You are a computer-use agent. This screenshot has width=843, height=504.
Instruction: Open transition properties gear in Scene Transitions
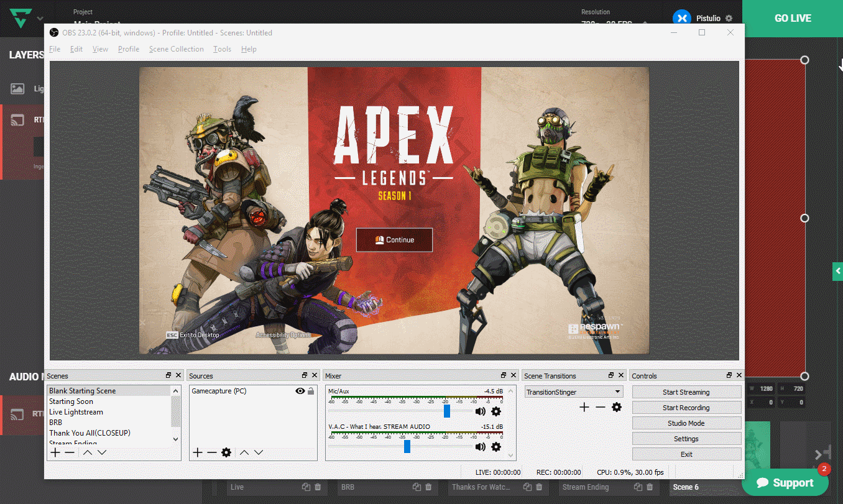pyautogui.click(x=616, y=407)
